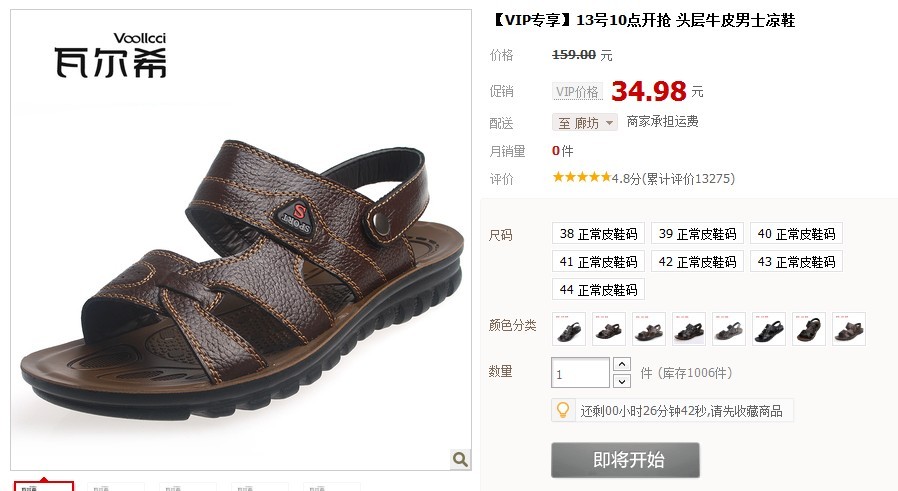Select the sixth sandal color thumbnail
Image resolution: width=898 pixels, height=491 pixels.
769,329
